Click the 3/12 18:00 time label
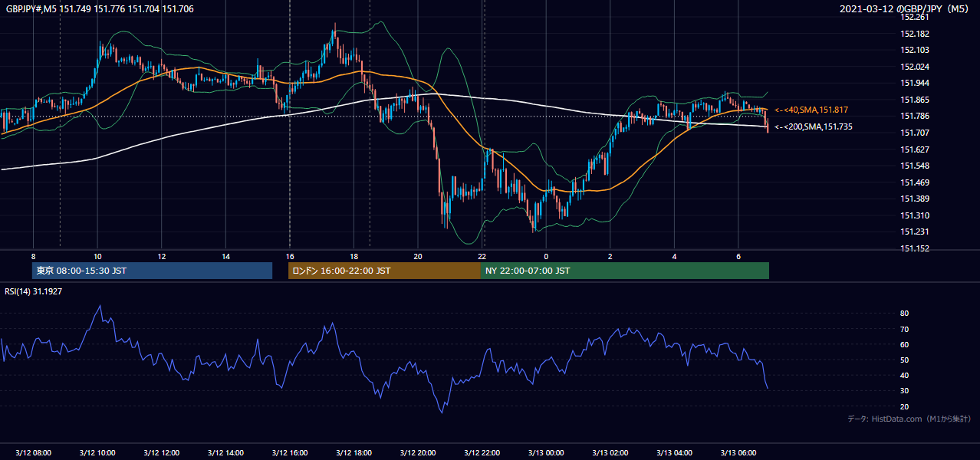980x460 pixels. (354, 453)
